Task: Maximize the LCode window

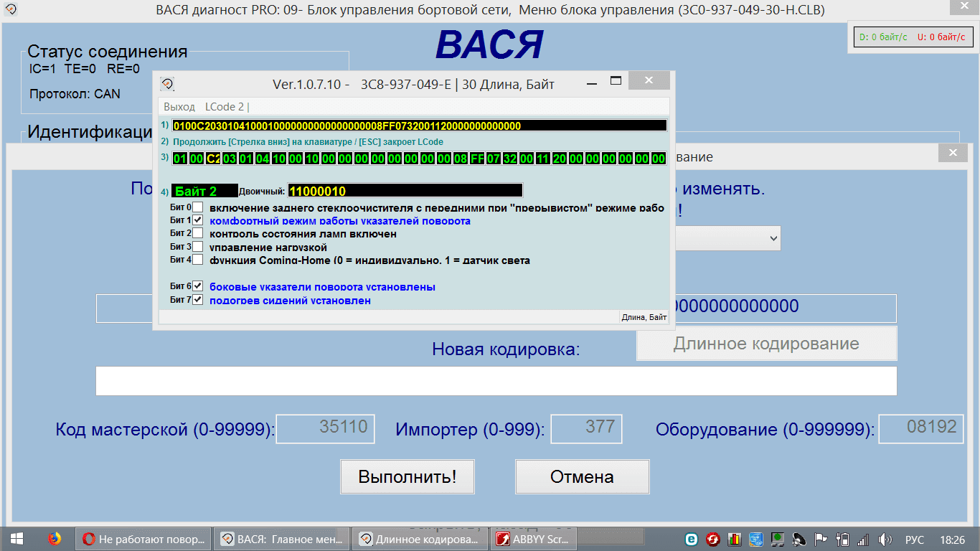Action: coord(616,81)
